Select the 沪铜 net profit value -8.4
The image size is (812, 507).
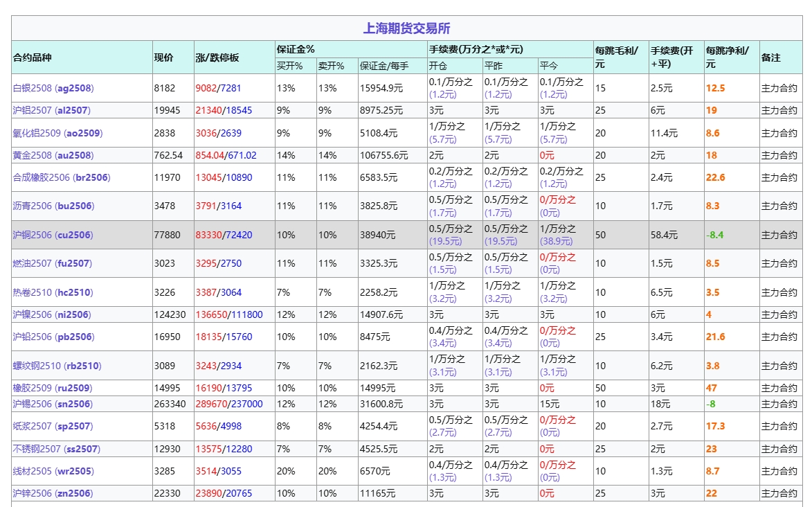pyautogui.click(x=714, y=235)
